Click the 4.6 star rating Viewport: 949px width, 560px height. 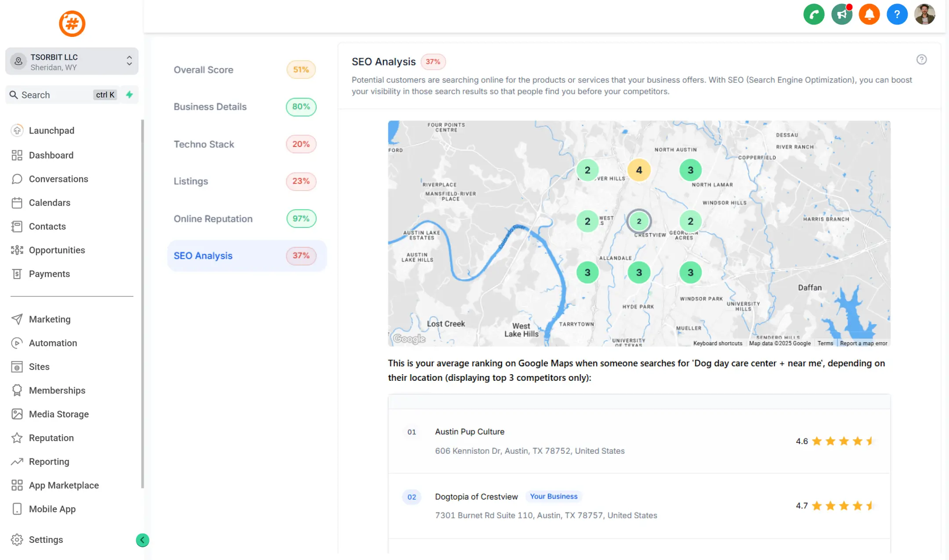[833, 441]
